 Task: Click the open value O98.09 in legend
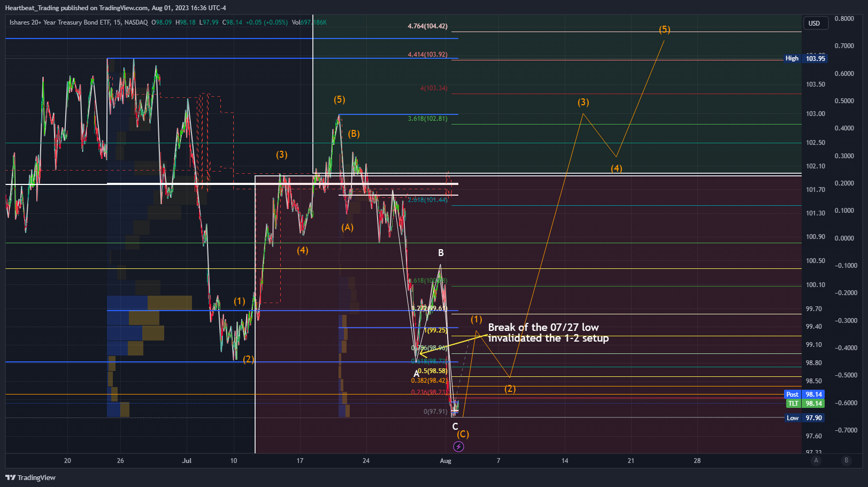point(162,22)
